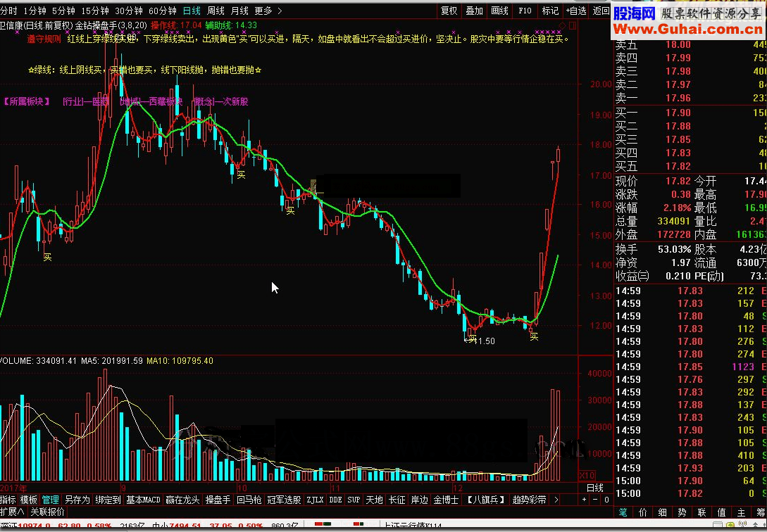Image resolution: width=767 pixels, height=532 pixels.
Task: Open the 关联报价 related quotes tab
Action: (47, 512)
